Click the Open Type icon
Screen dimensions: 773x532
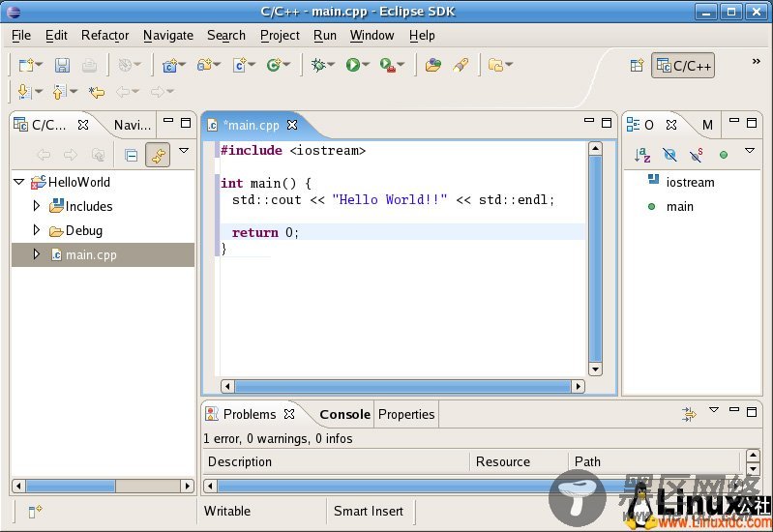click(x=432, y=65)
